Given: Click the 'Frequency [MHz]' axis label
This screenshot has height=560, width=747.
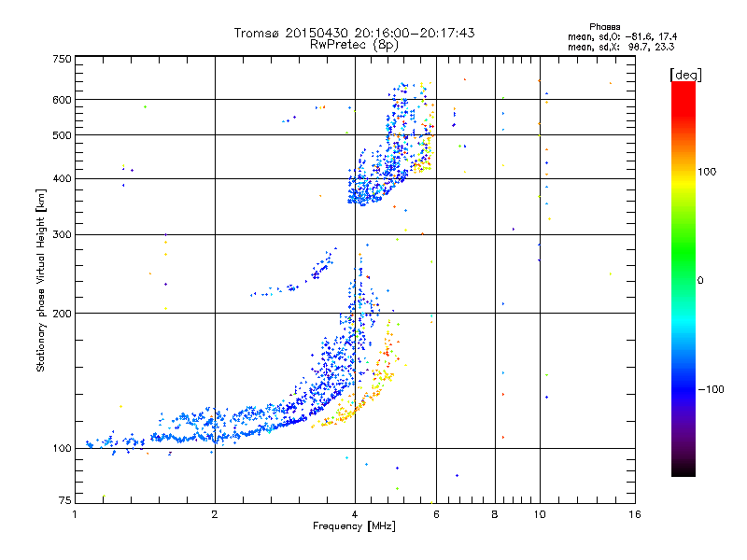Looking at the screenshot, I should pos(354,526).
